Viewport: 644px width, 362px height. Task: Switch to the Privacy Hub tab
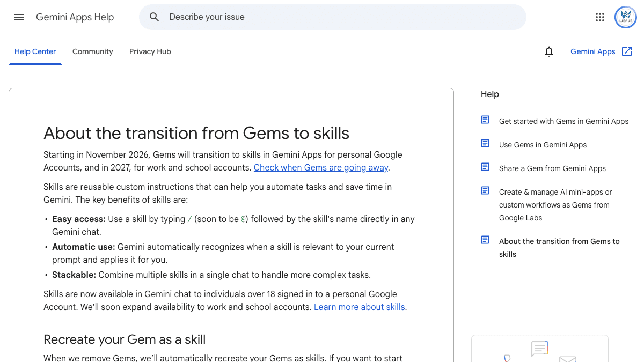click(150, 51)
